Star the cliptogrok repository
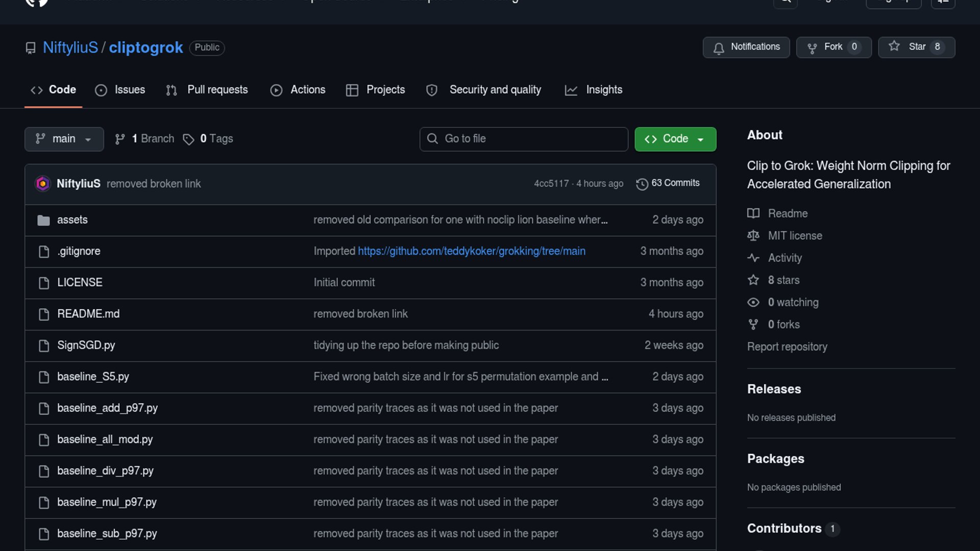This screenshot has width=980, height=551. (x=916, y=47)
